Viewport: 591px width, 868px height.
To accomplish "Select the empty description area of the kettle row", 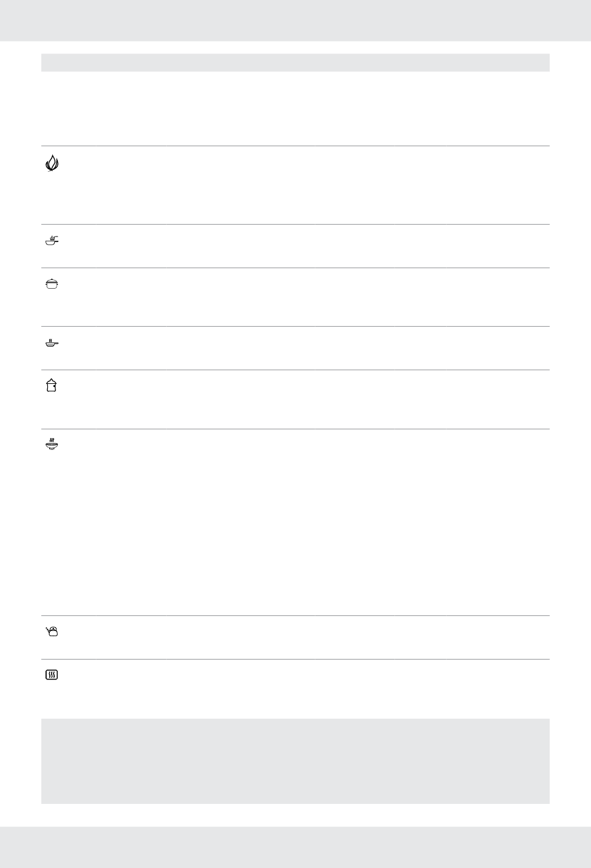I will (306, 638).
